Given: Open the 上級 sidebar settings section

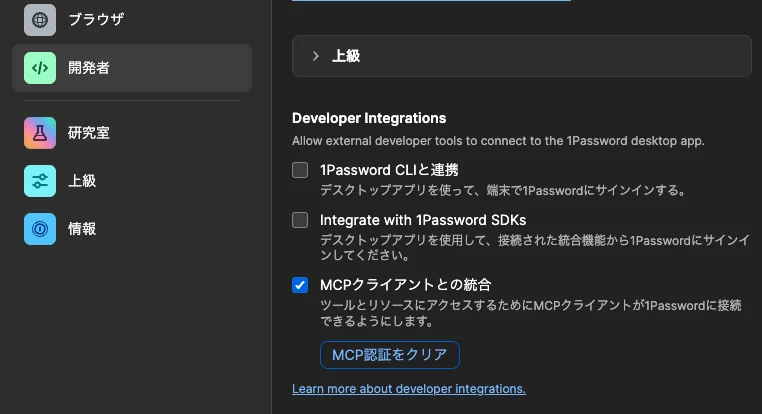Looking at the screenshot, I should point(132,181).
